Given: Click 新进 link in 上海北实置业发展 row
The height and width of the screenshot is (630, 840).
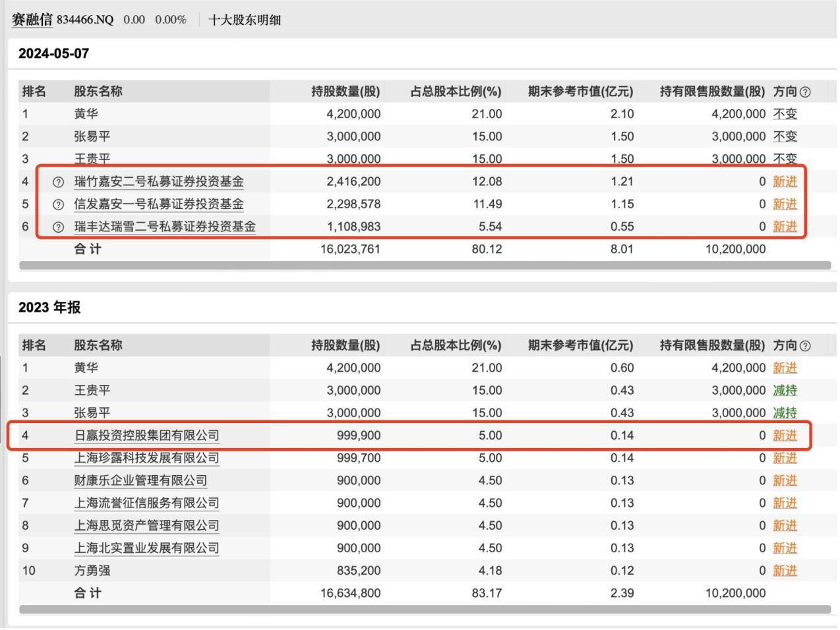Looking at the screenshot, I should 785,548.
